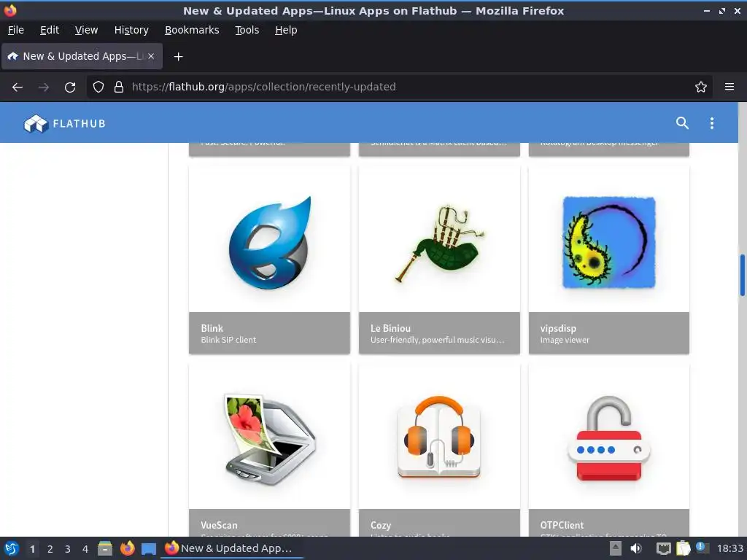Click the "Blink SIP client" description
Screen dimensions: 747x560
coord(228,340)
